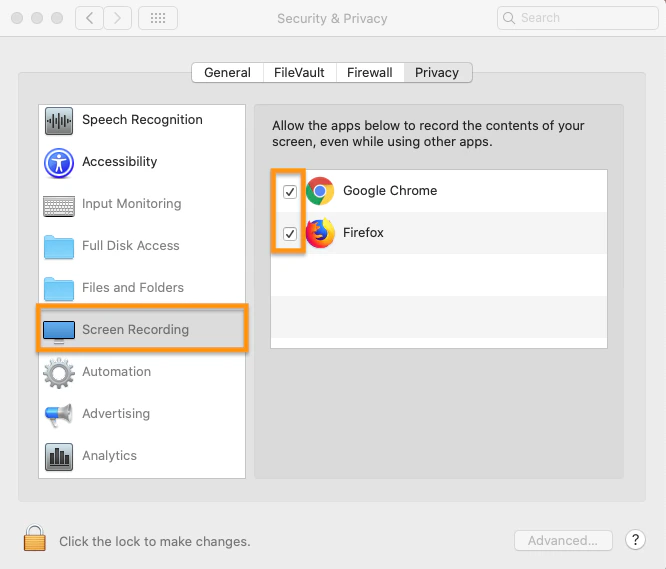Select the Screen Recording label
Viewport: 666px width, 569px height.
pyautogui.click(x=135, y=330)
